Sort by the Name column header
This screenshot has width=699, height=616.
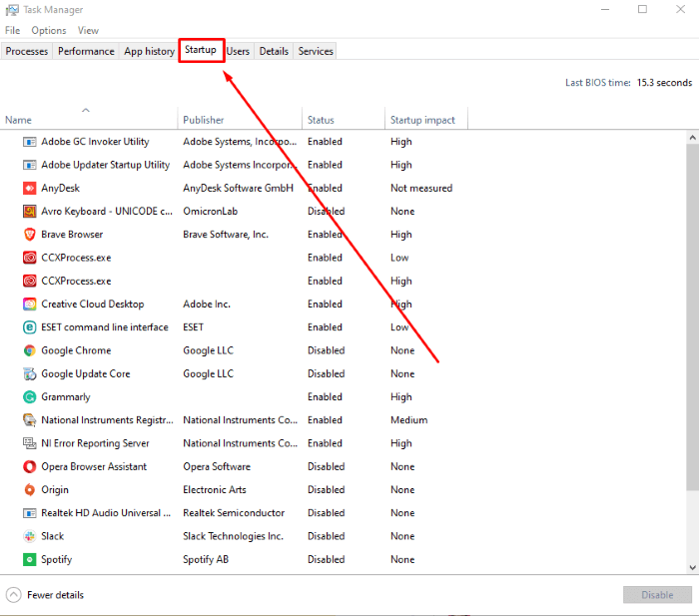(89, 118)
